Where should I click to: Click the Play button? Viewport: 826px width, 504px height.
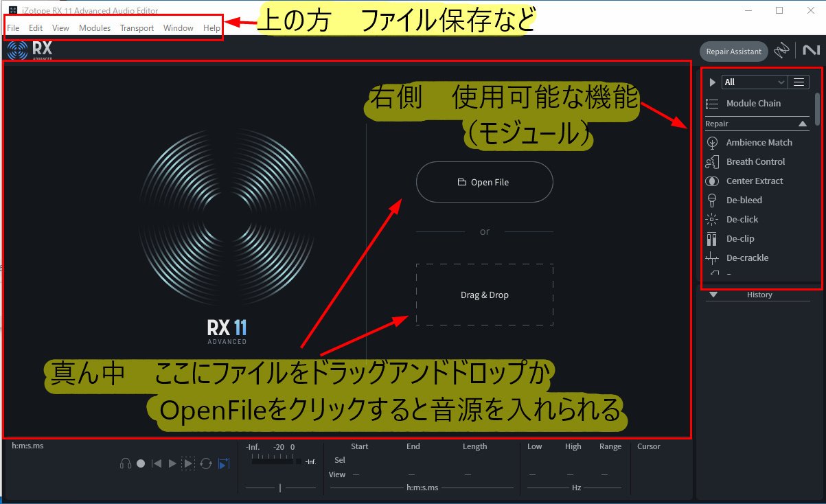click(172, 463)
